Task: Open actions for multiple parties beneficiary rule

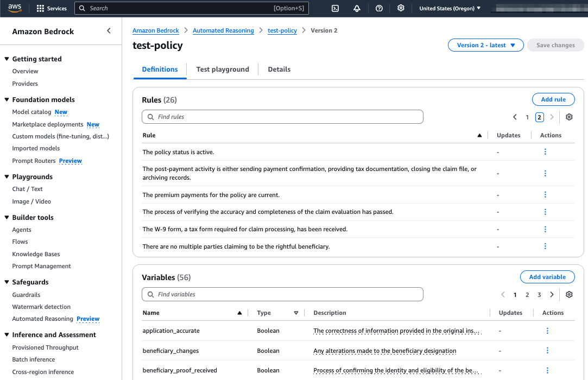Action: [545, 246]
